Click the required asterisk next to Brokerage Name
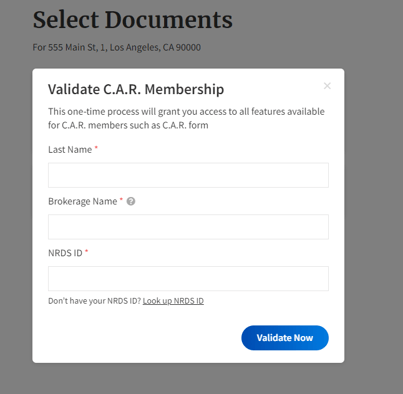The image size is (403, 394). (121, 199)
